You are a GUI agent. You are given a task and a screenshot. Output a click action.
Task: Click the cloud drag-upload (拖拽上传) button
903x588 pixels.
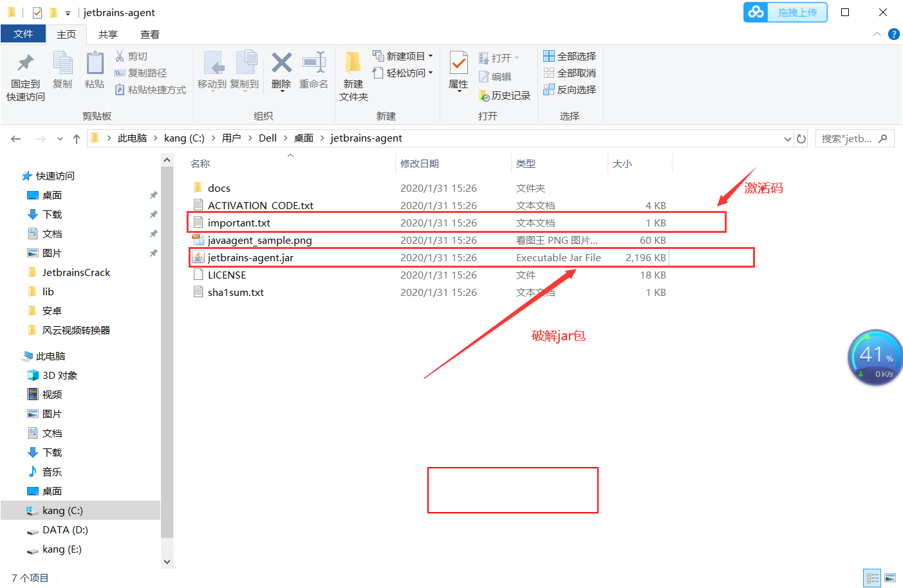(x=785, y=12)
